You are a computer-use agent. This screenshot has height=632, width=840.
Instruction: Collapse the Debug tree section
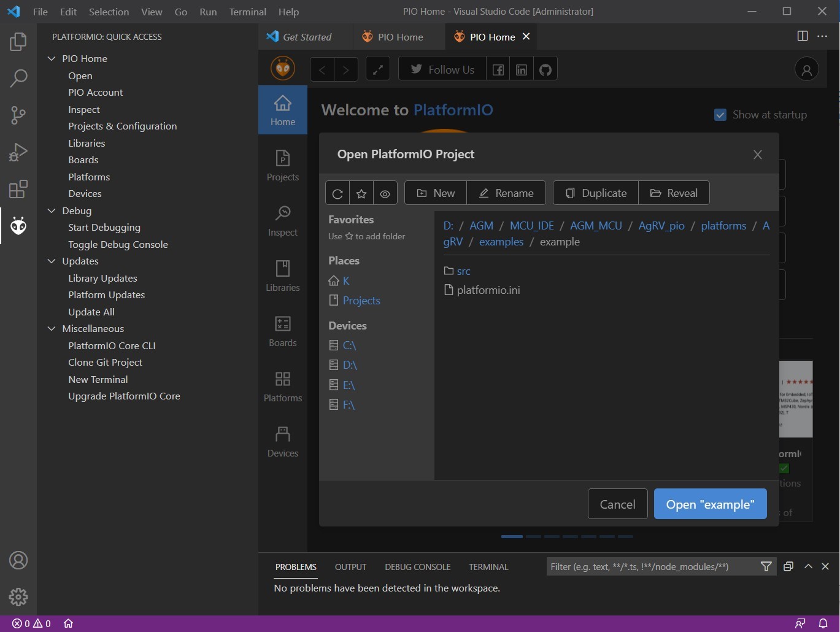click(x=52, y=210)
